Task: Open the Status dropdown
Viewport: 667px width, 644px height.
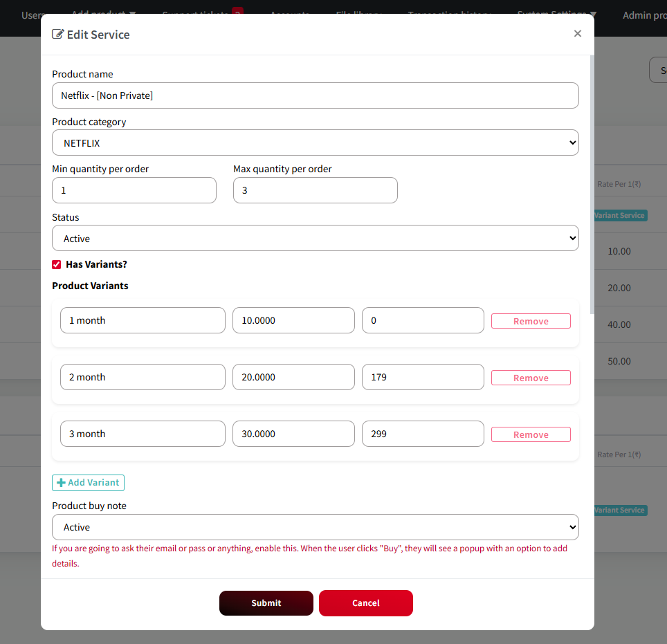Action: click(x=316, y=238)
